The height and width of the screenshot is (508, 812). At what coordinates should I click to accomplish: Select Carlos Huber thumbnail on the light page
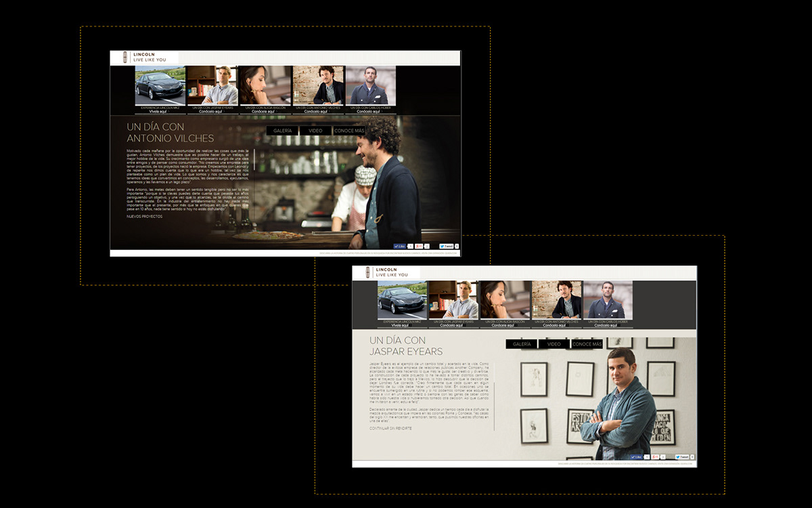(x=608, y=299)
